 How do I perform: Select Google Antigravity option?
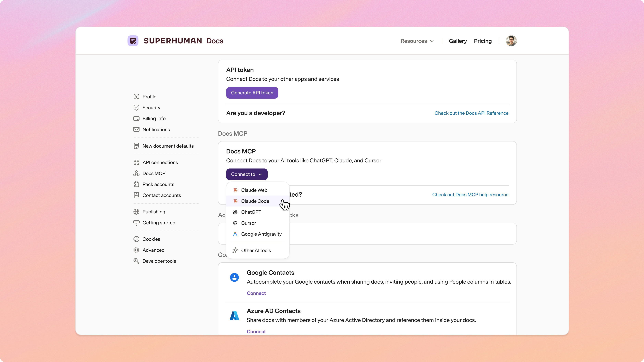click(x=258, y=234)
